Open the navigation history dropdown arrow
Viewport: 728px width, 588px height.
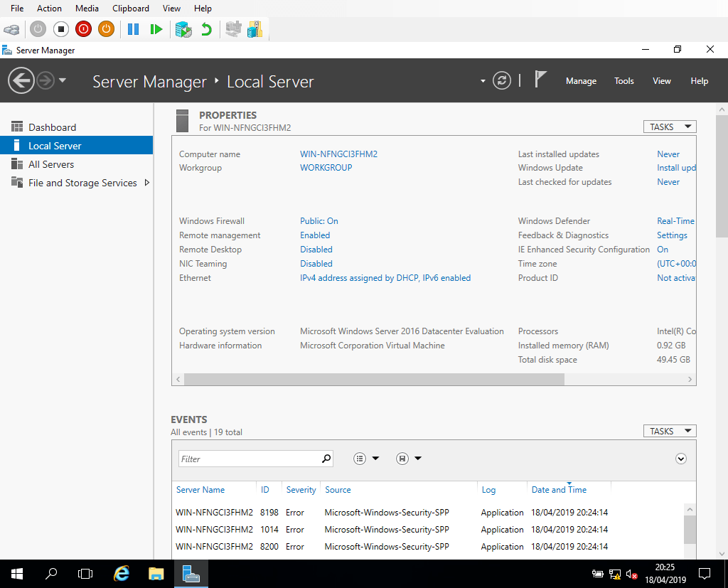coord(63,80)
